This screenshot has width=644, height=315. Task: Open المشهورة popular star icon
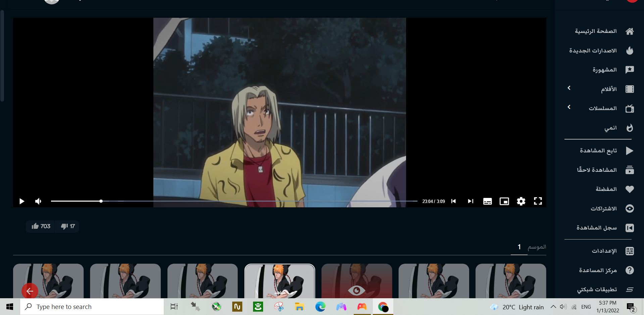(x=630, y=70)
